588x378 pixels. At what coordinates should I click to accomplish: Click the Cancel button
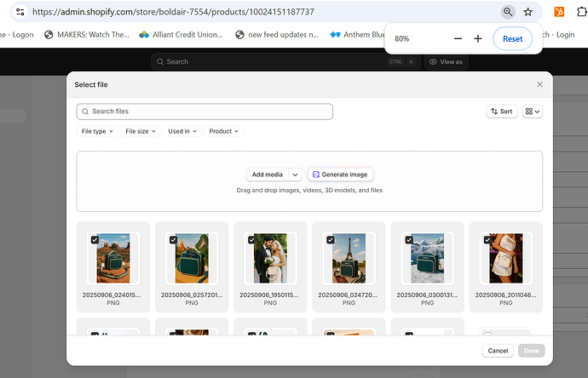pos(498,351)
